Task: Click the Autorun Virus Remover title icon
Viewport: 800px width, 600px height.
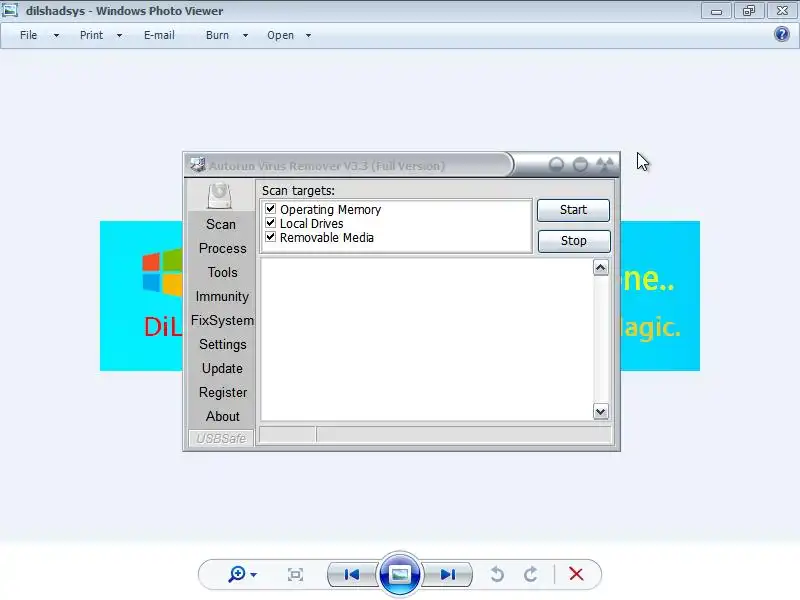Action: click(x=197, y=164)
